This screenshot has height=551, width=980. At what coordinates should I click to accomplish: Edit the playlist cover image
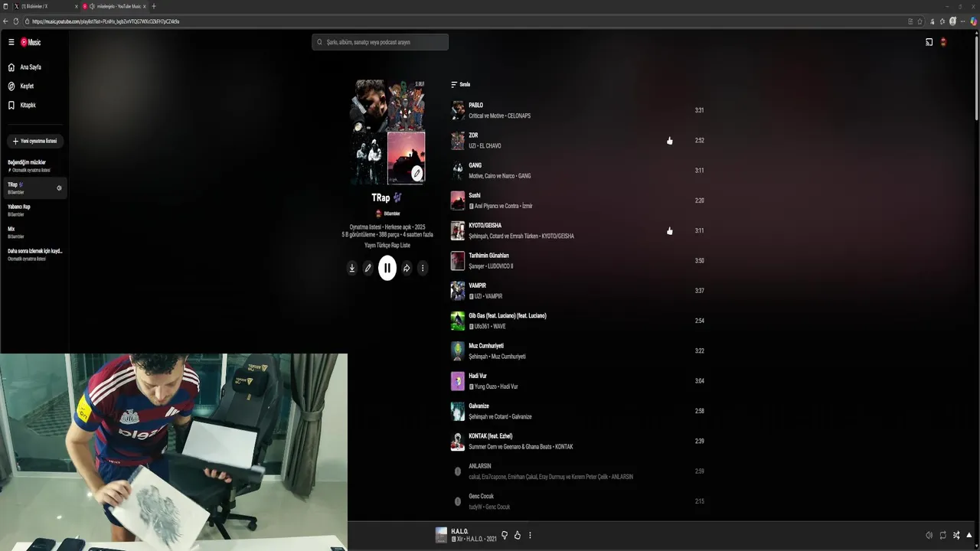click(416, 174)
